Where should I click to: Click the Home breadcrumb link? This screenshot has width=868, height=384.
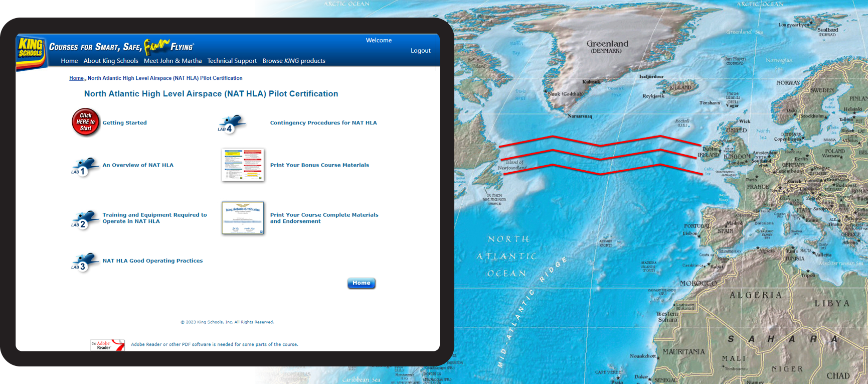pos(76,78)
